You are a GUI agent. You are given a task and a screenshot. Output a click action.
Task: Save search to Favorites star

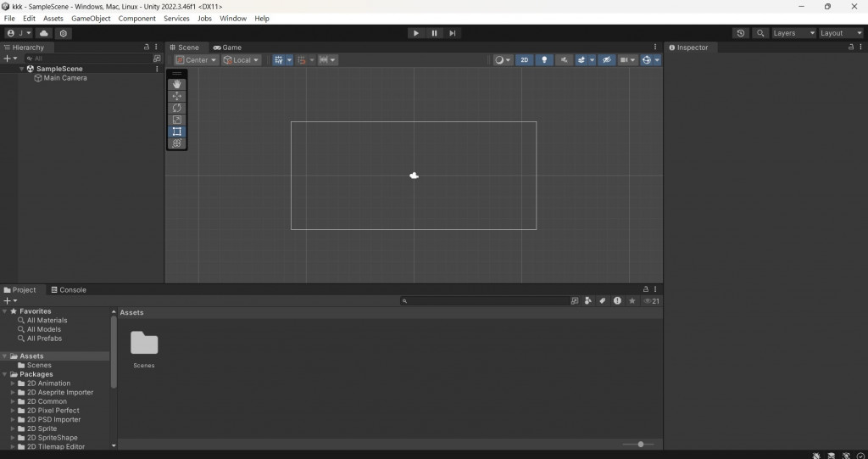pos(632,301)
